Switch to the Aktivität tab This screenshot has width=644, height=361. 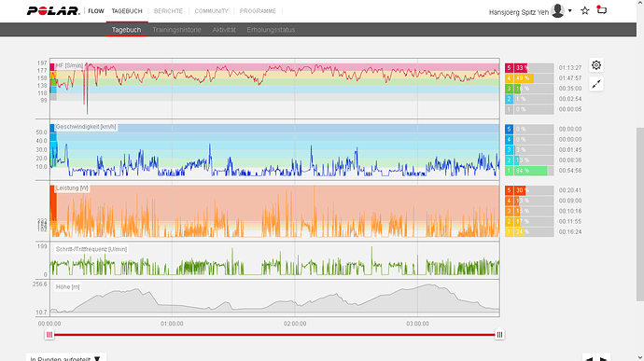click(224, 30)
